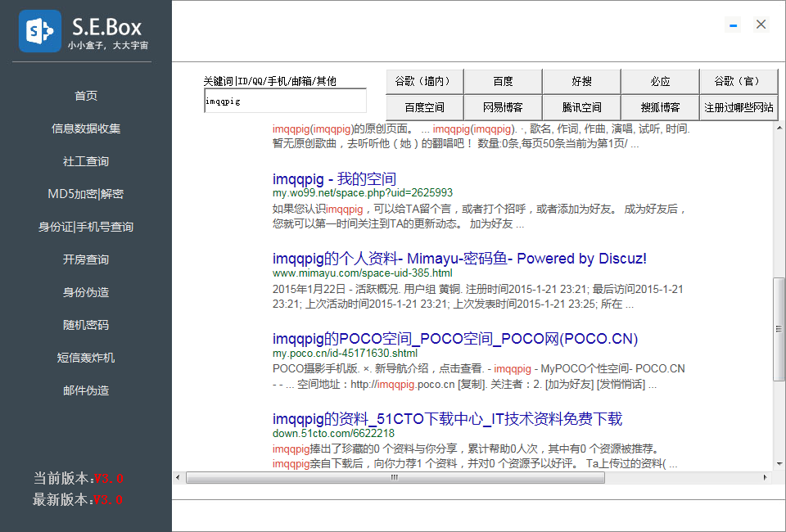Click the keyword input field containing imqqpig
The width and height of the screenshot is (786, 532).
[285, 101]
